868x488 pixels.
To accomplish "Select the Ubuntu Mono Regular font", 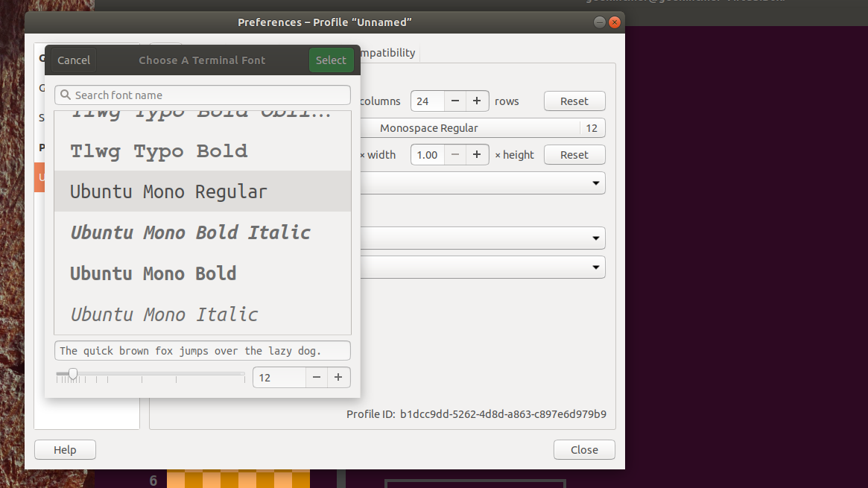I will [x=168, y=191].
